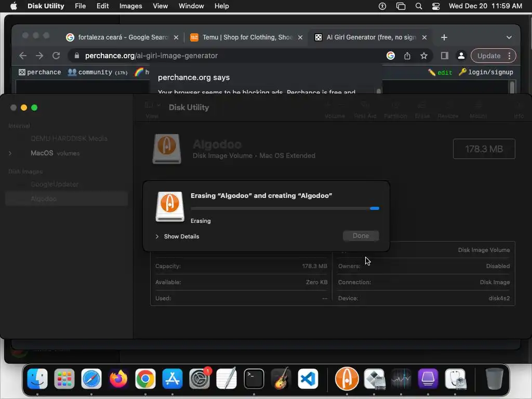Open Chrome three-dot menu
Screen dimensions: 532x399
[x=509, y=56]
